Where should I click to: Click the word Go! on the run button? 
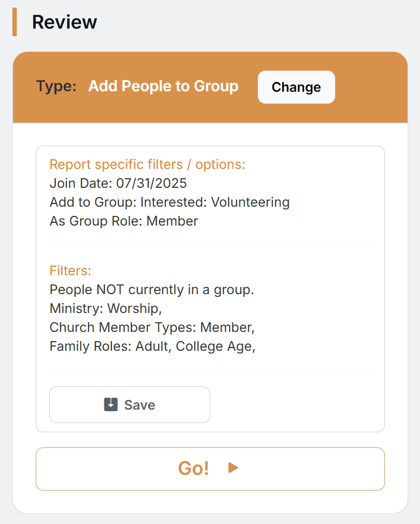point(193,468)
